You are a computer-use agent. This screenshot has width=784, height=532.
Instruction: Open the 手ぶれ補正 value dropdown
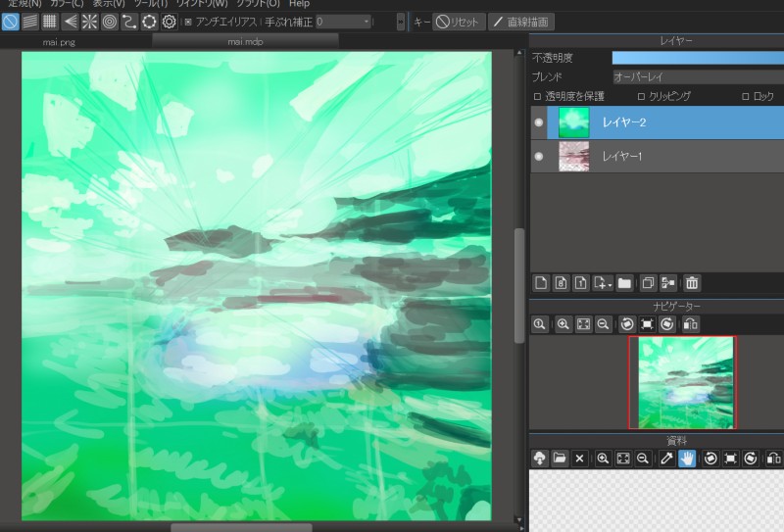coord(344,22)
